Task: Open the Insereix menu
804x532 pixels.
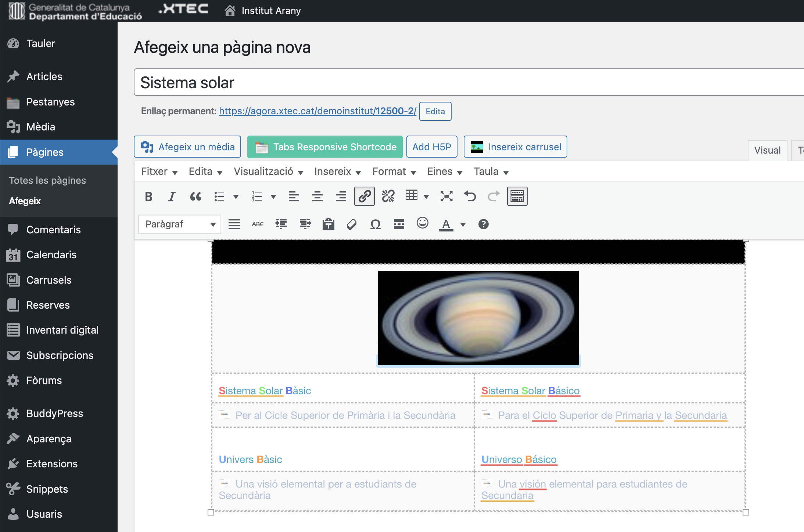Action: coord(337,172)
